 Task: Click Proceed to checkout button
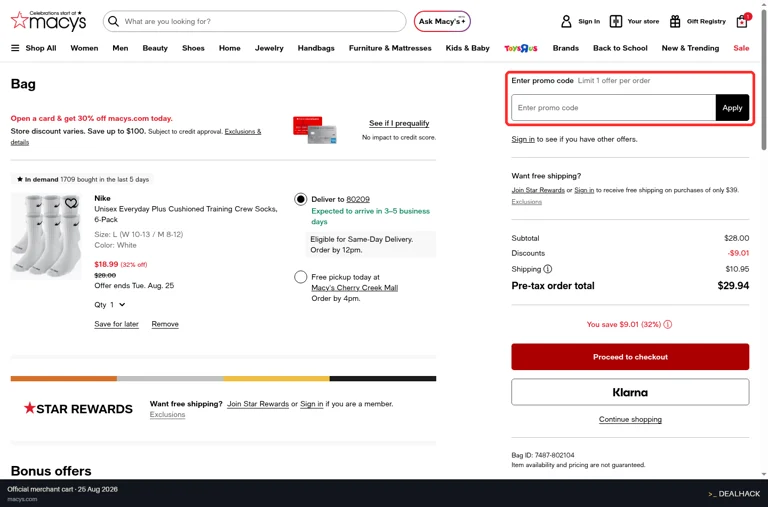point(630,357)
